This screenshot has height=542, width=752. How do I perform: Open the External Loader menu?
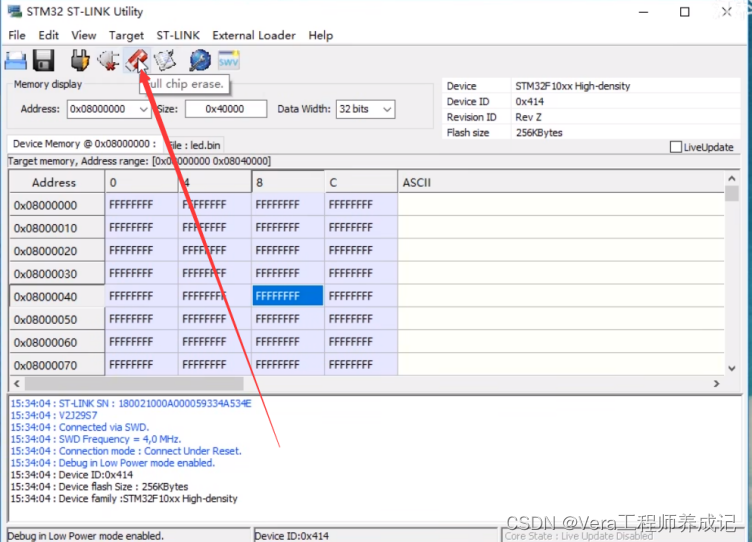(x=254, y=35)
